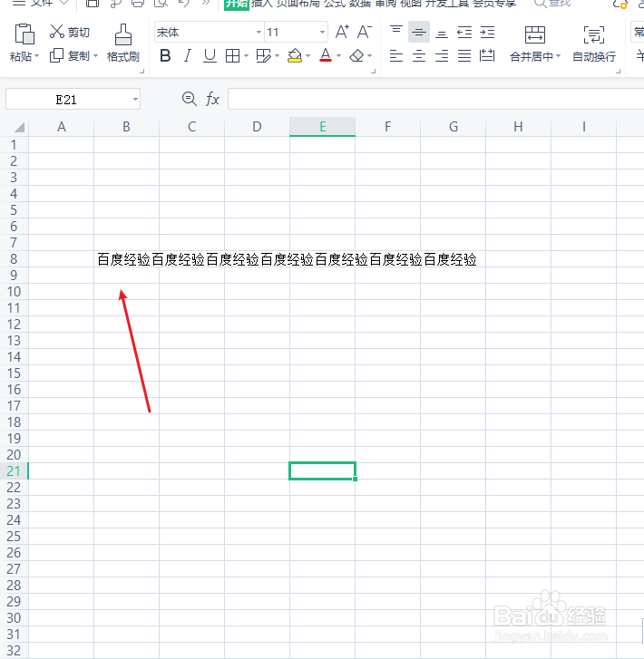The height and width of the screenshot is (659, 644).
Task: Increase indent in the alignment group
Action: pos(487,32)
